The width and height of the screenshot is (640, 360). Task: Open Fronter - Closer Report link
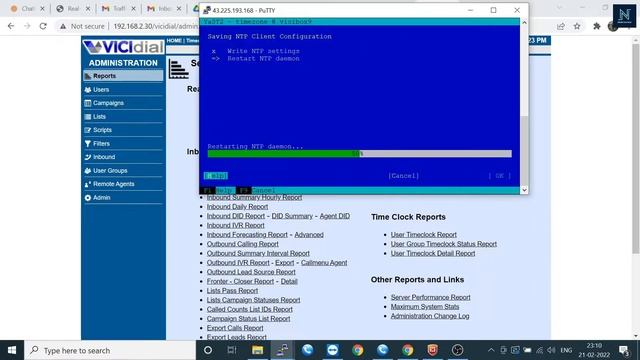240,281
